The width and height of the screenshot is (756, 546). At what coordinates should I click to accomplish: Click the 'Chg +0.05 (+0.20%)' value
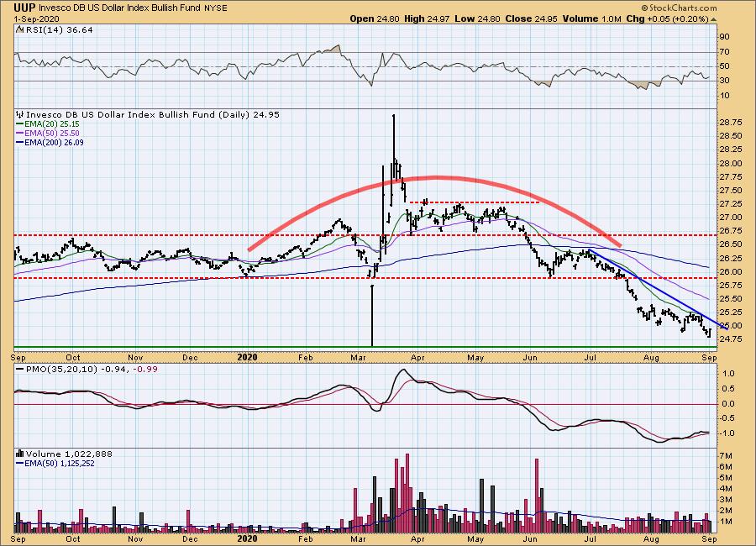[x=667, y=18]
